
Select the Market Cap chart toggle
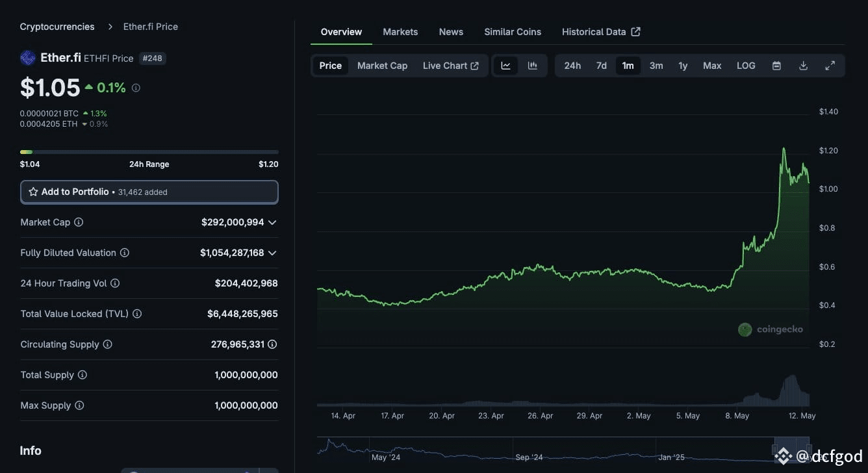coord(382,66)
